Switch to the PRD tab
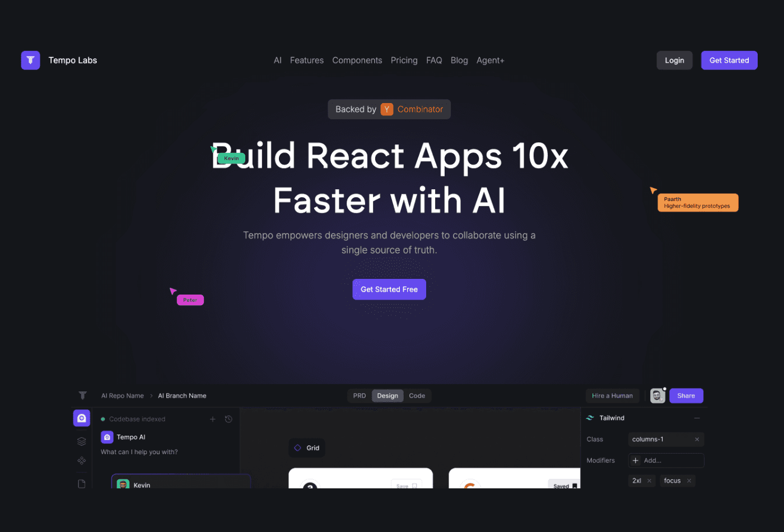 (360, 396)
